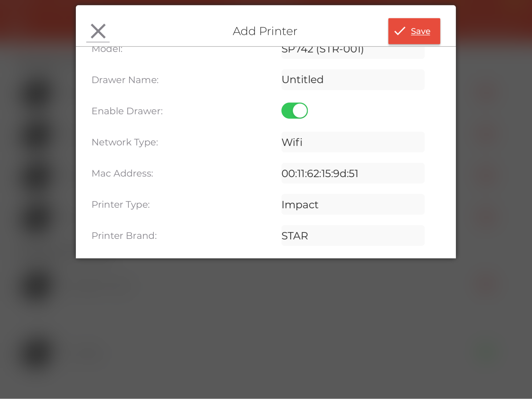This screenshot has height=399, width=532.
Task: Click the Add Printer dialog title
Action: click(265, 31)
